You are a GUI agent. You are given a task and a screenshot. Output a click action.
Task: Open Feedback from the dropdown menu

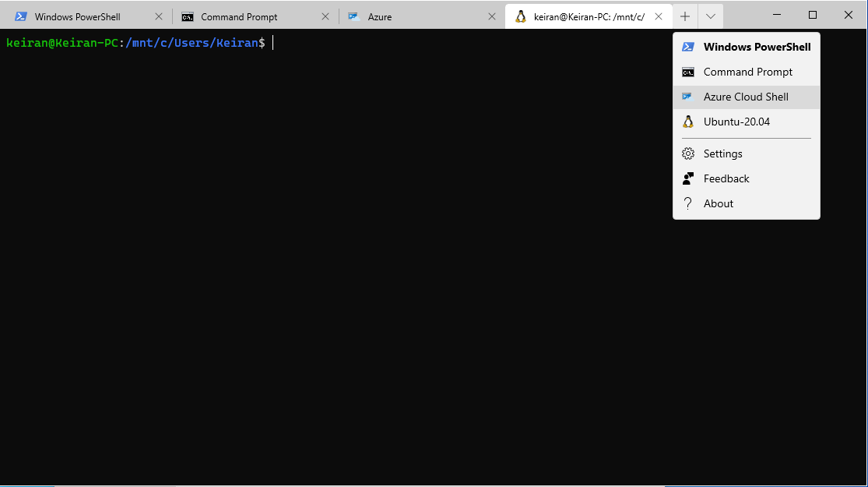(x=747, y=178)
